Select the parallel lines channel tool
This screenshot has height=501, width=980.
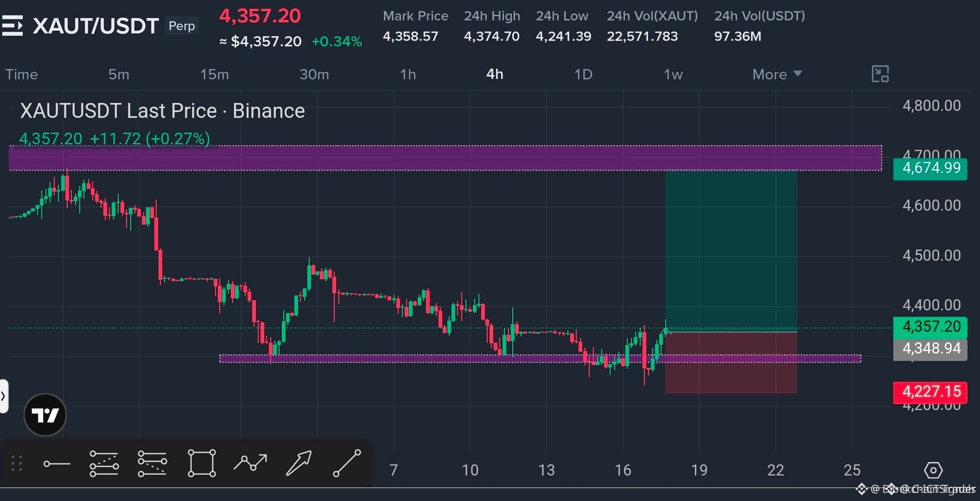click(x=153, y=463)
